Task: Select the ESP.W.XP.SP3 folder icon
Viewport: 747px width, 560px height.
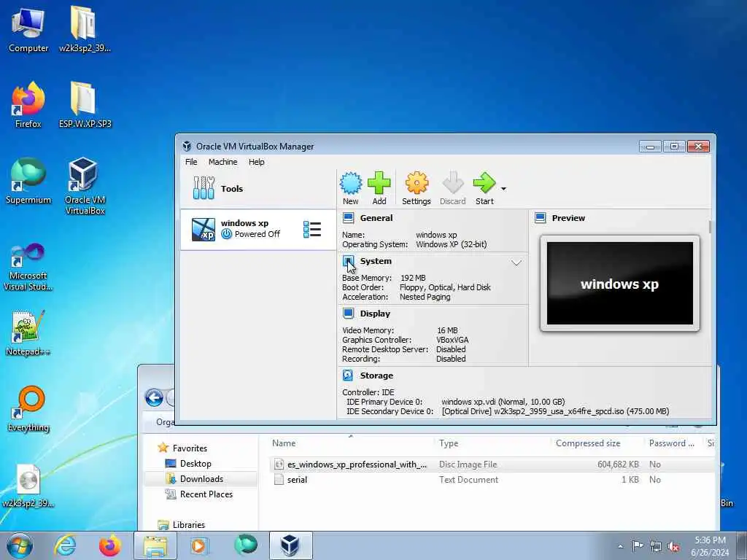Action: click(x=85, y=105)
